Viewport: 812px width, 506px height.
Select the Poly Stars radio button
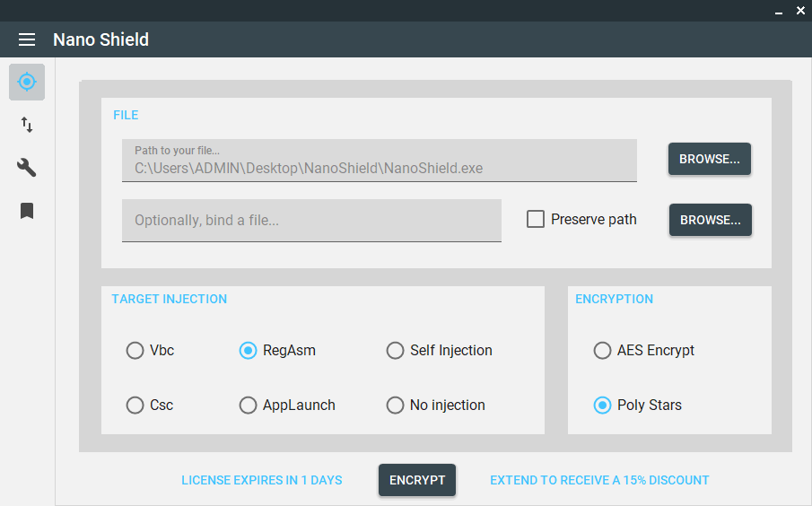[x=603, y=406]
